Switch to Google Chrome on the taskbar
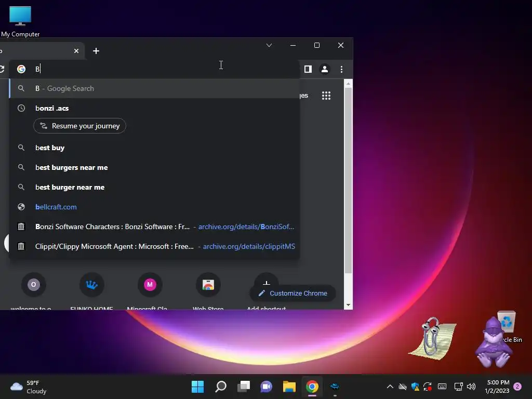The height and width of the screenshot is (399, 532). pos(312,387)
